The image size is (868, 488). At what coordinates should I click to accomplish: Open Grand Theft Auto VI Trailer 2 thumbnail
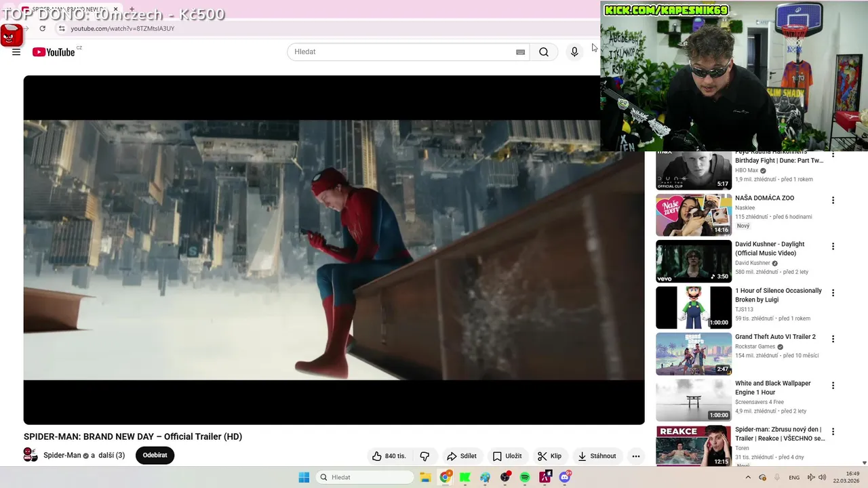pyautogui.click(x=694, y=353)
